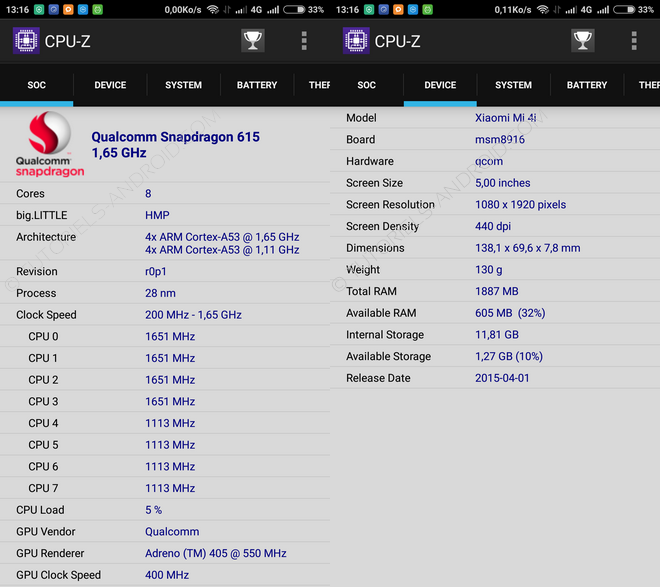Tap Available RAM '605 MB (32%)'
The image size is (660, 587).
510,313
